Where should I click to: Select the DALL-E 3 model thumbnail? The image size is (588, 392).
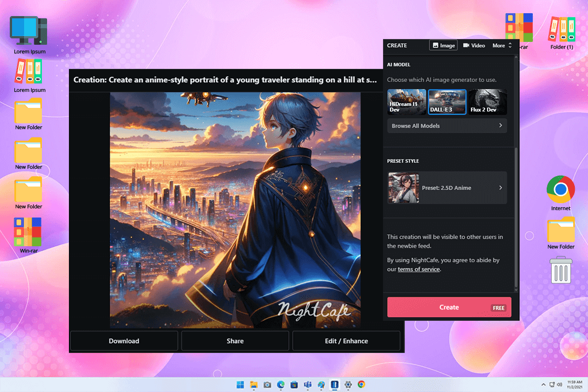(447, 102)
